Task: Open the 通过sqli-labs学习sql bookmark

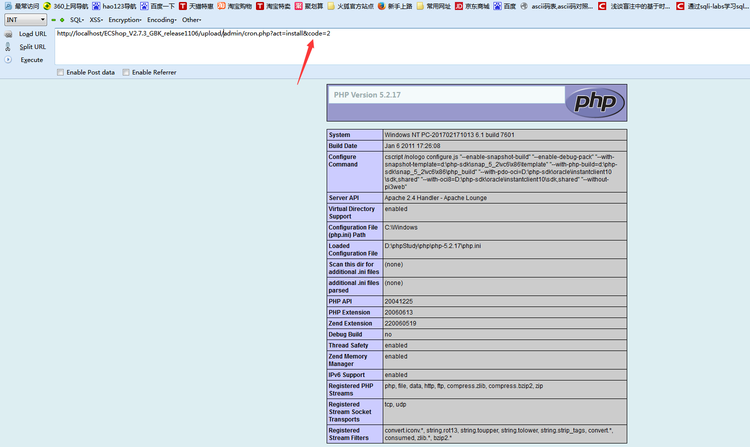Action: click(x=712, y=6)
